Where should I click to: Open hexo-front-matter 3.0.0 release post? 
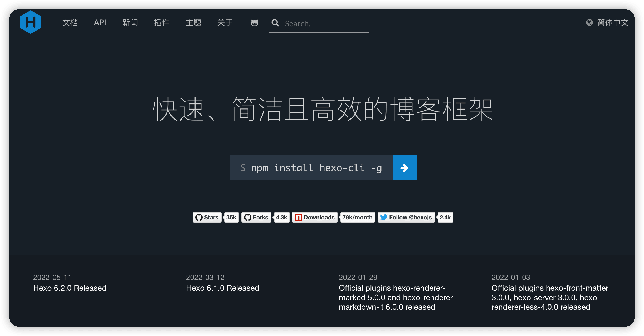[x=550, y=298]
